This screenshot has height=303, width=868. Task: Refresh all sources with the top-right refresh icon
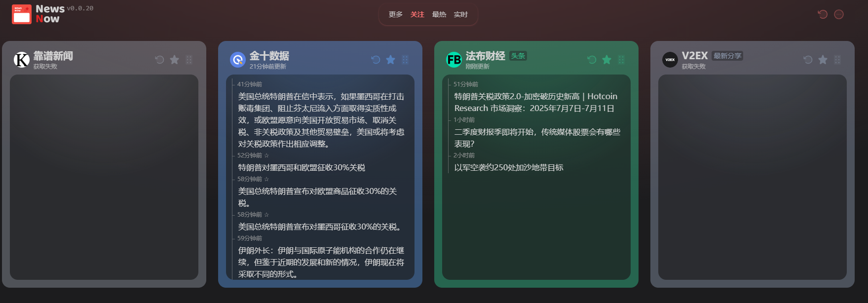point(823,14)
